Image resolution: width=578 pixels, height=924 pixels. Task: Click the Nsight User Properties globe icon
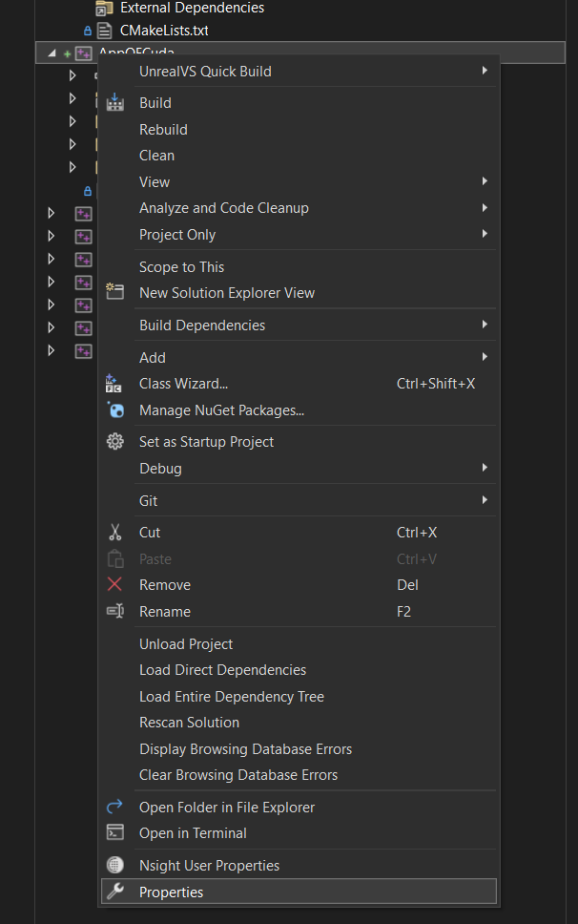click(115, 866)
